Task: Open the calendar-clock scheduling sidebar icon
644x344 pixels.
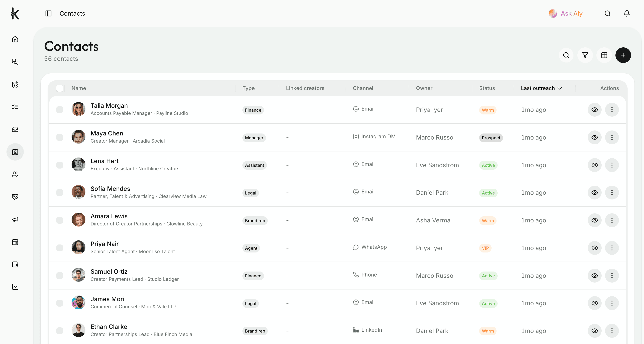Action: pos(15,84)
